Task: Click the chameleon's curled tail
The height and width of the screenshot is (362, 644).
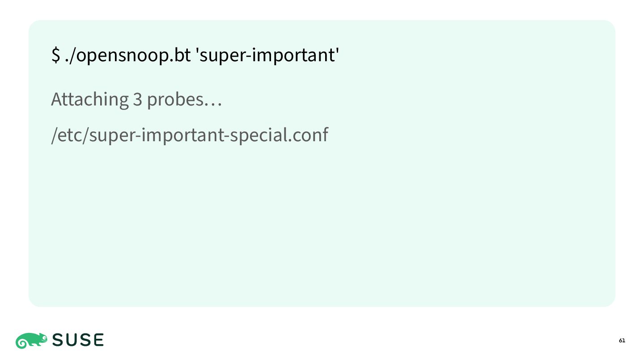Action: click(21, 344)
